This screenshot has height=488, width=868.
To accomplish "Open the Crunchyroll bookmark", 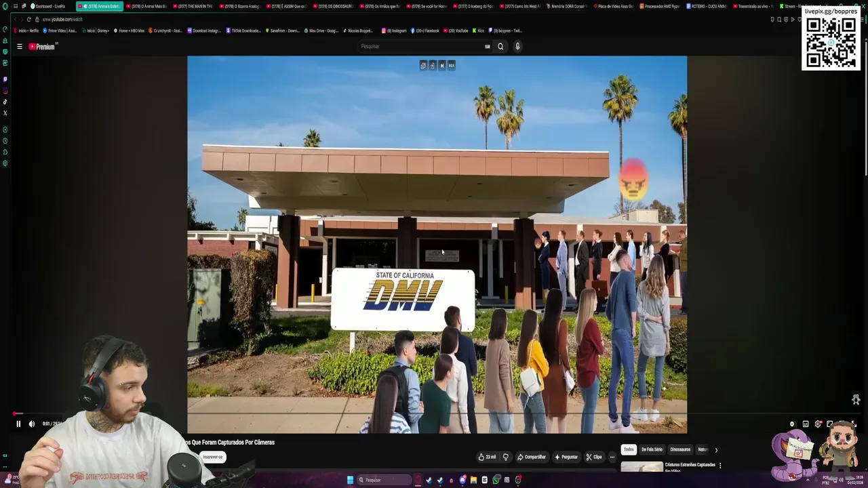I will pyautogui.click(x=165, y=30).
